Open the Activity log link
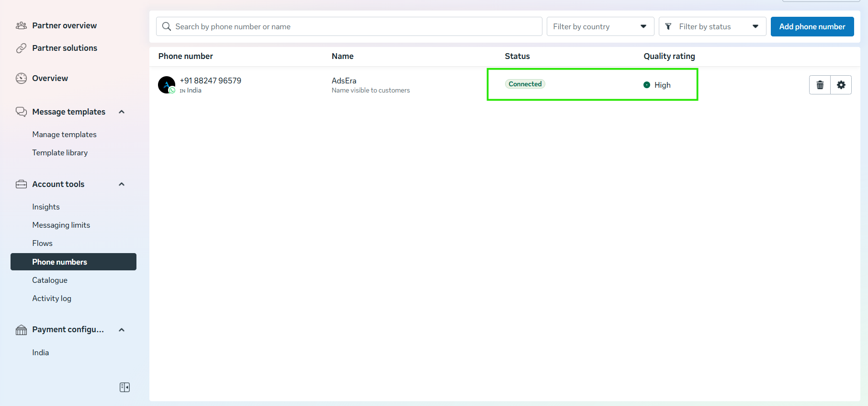Image resolution: width=868 pixels, height=406 pixels. [x=52, y=299]
